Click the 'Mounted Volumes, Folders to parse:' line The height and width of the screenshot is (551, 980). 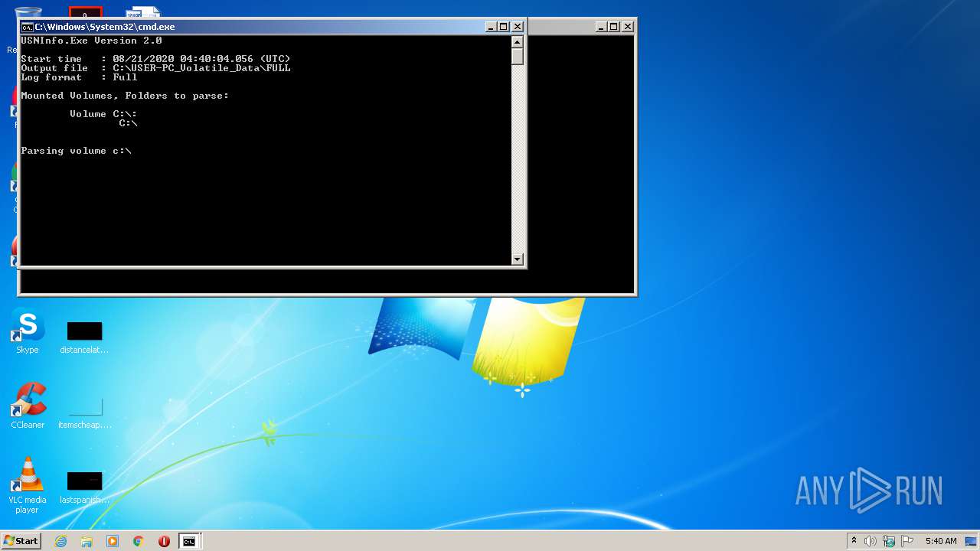click(125, 96)
